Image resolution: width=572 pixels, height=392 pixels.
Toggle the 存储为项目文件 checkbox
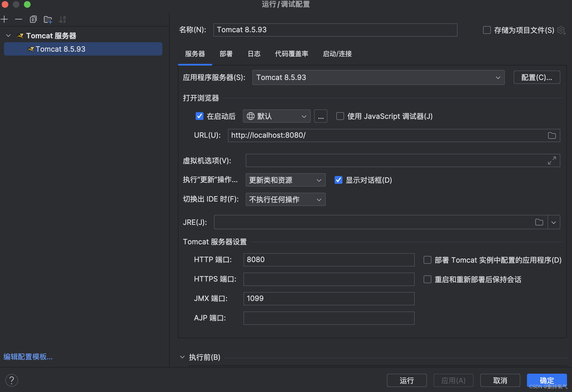click(x=487, y=30)
